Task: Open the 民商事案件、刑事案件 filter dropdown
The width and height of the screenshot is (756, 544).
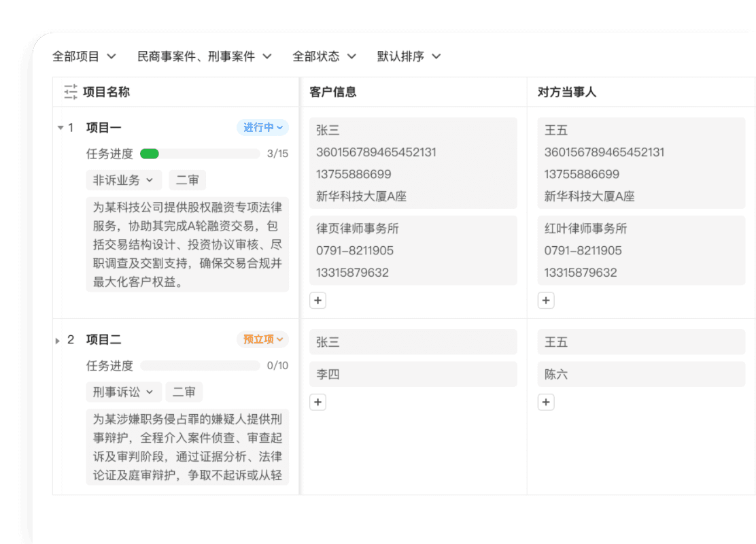Action: click(205, 56)
